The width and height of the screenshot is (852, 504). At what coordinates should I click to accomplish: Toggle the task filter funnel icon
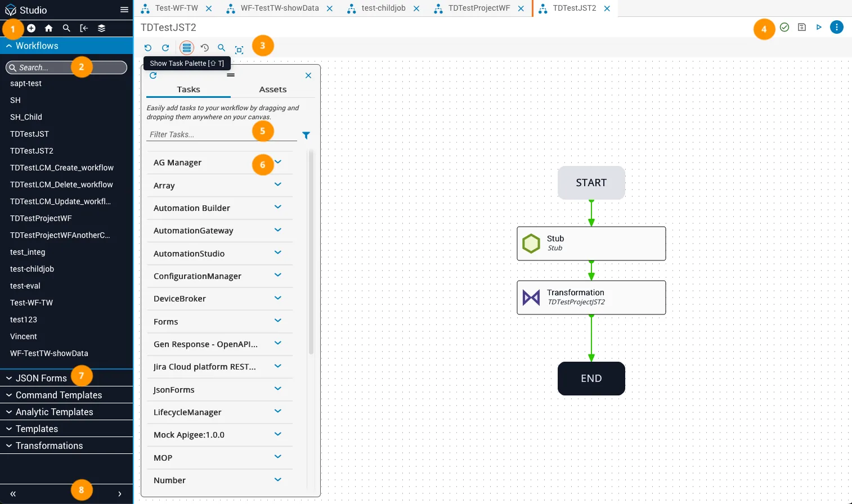coord(306,136)
